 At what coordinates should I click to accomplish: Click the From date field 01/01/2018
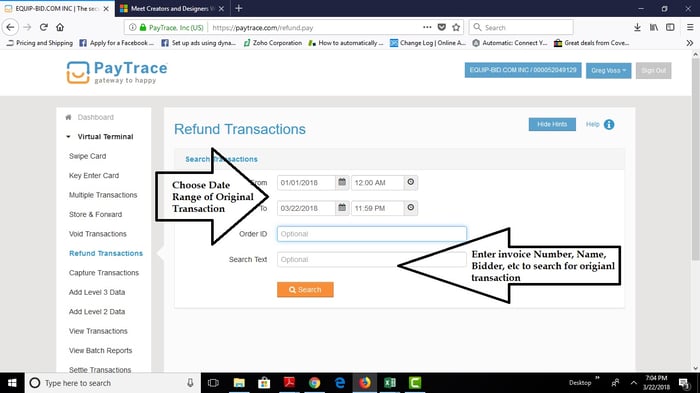click(306, 183)
